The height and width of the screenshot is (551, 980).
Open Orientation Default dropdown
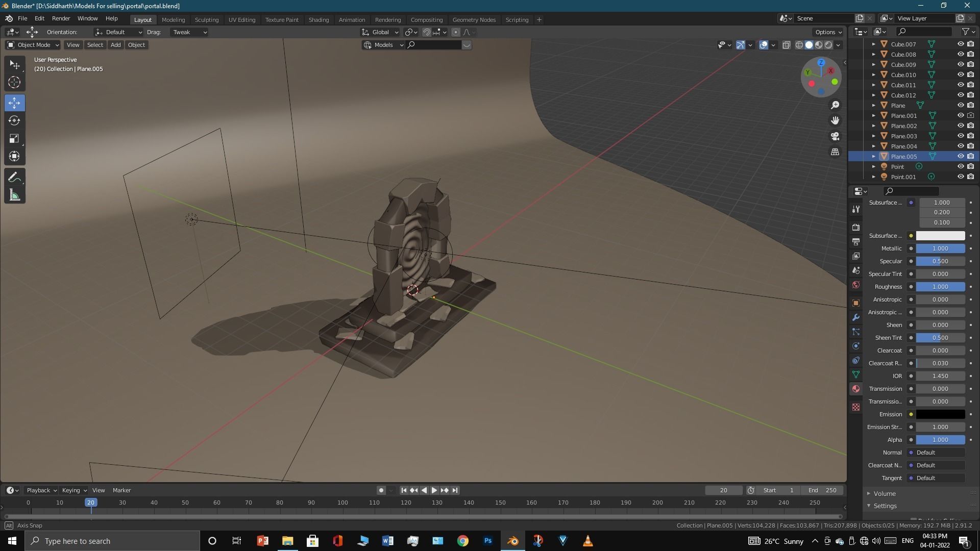coord(118,32)
